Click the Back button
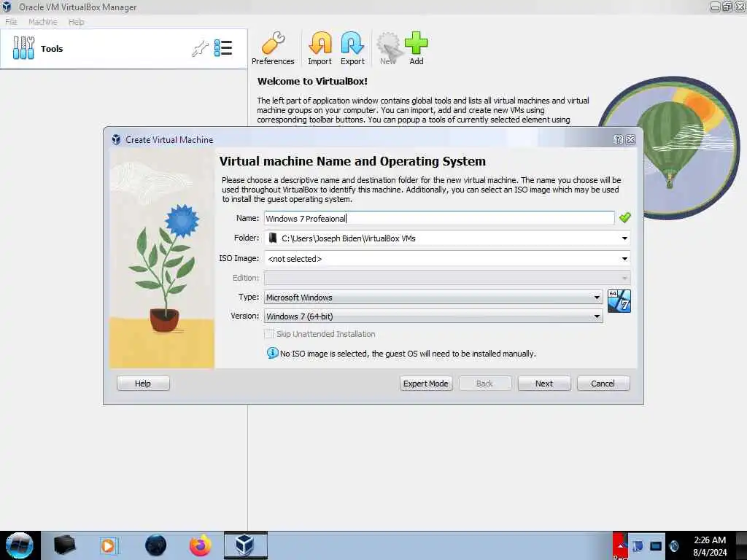The image size is (747, 560). coord(485,384)
